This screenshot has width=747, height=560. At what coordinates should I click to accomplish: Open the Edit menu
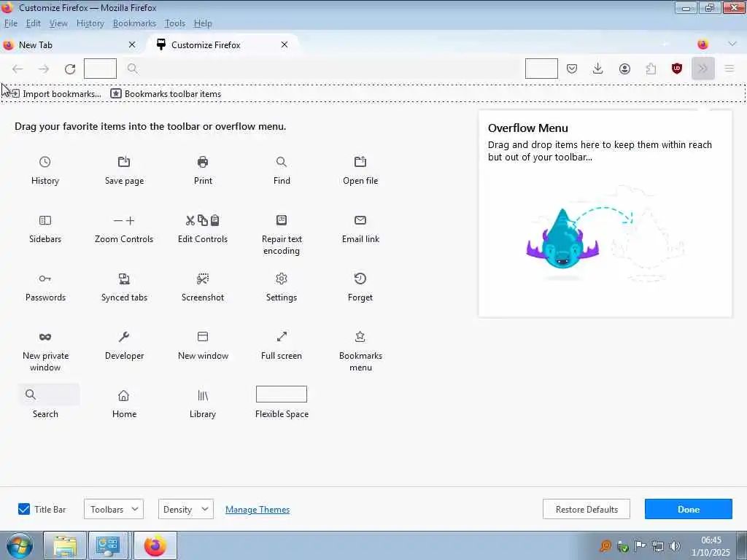34,23
